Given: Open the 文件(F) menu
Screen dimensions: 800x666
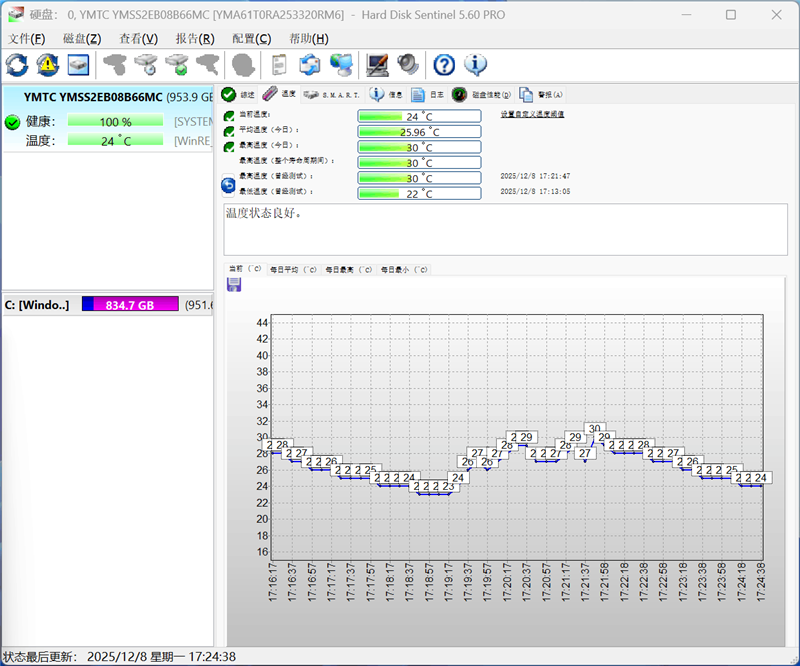Looking at the screenshot, I should tap(26, 39).
